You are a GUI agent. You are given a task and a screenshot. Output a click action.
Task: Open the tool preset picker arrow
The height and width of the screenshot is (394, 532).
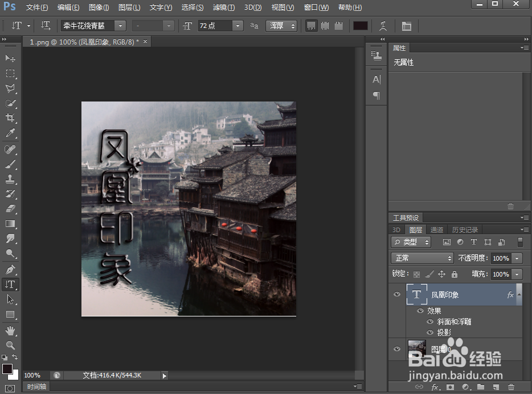coord(29,26)
